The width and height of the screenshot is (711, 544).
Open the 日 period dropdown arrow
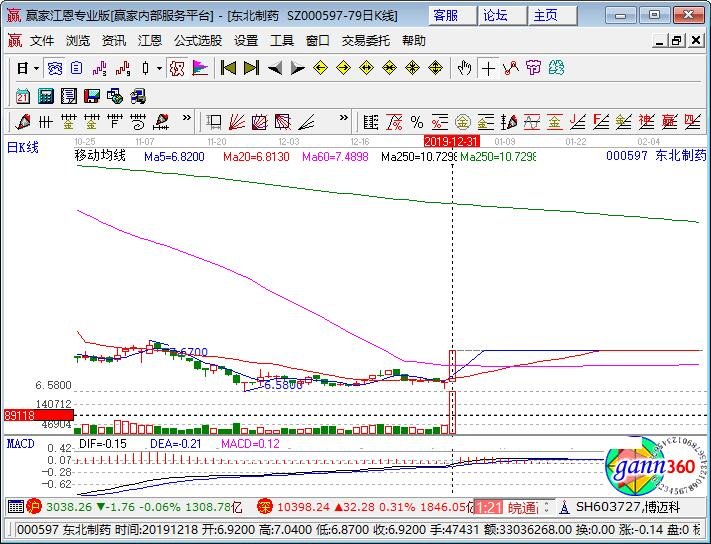pos(36,69)
